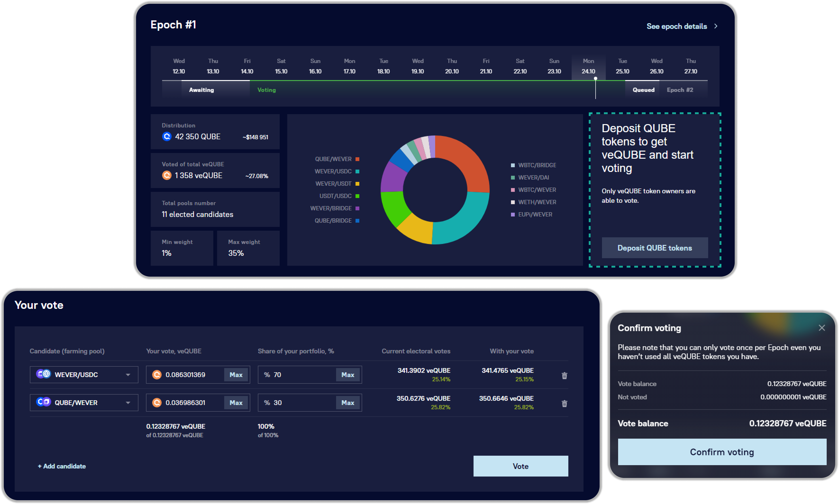Image resolution: width=839 pixels, height=504 pixels.
Task: Click the orange veQUBE icon in Voted total
Action: 167,175
